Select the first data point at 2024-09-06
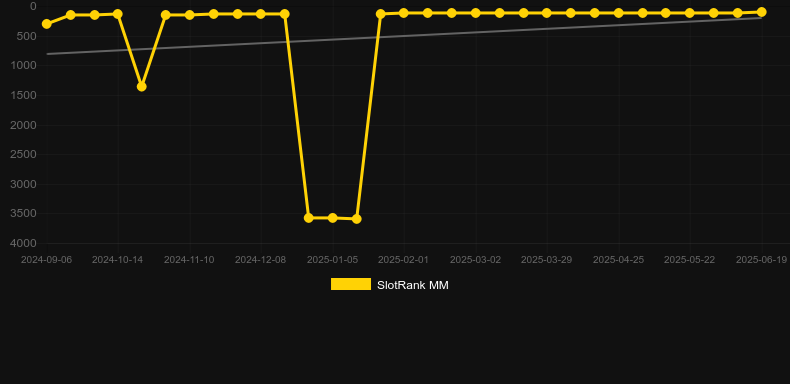The height and width of the screenshot is (384, 790). 47,24
